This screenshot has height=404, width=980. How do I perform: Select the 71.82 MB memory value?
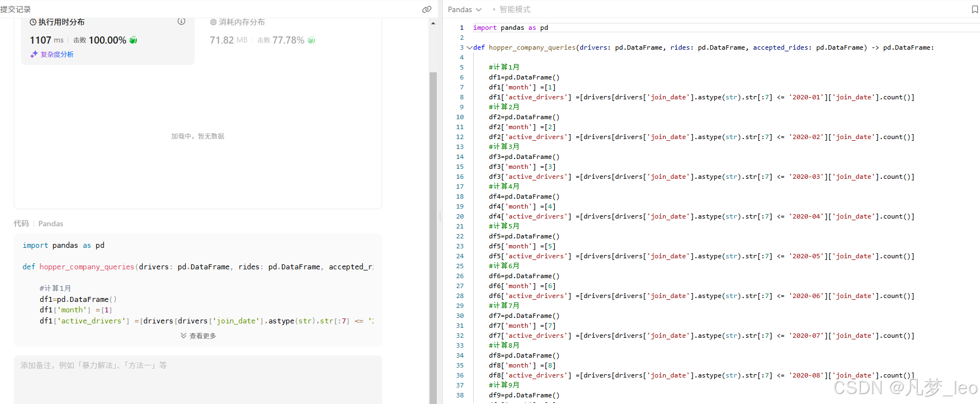[x=228, y=40]
